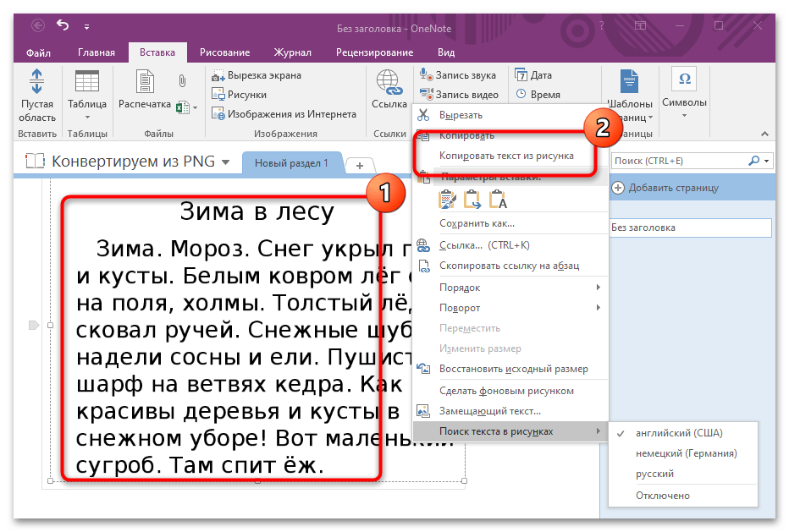Click the Record Video (Запись видео) icon

pos(427,95)
